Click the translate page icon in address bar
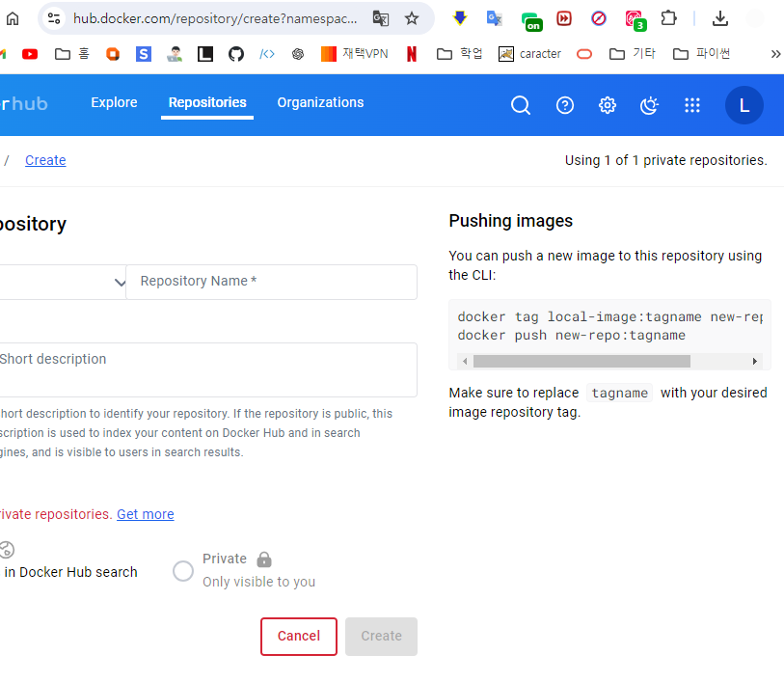 point(381,19)
